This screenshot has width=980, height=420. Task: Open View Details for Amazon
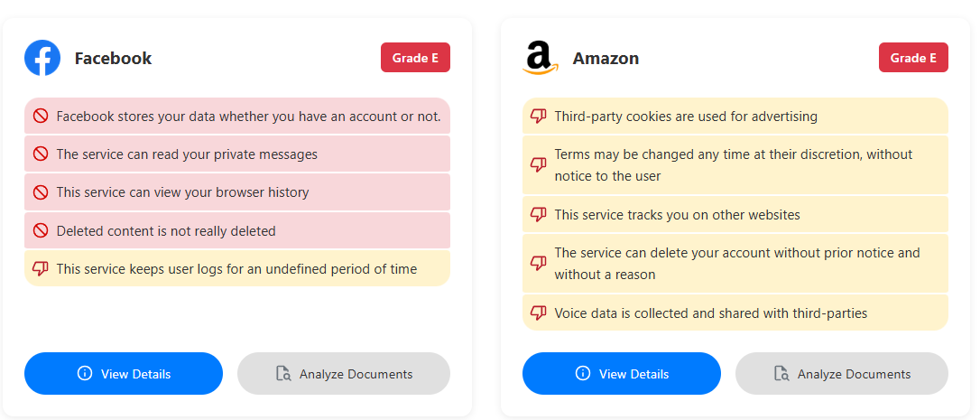point(622,374)
